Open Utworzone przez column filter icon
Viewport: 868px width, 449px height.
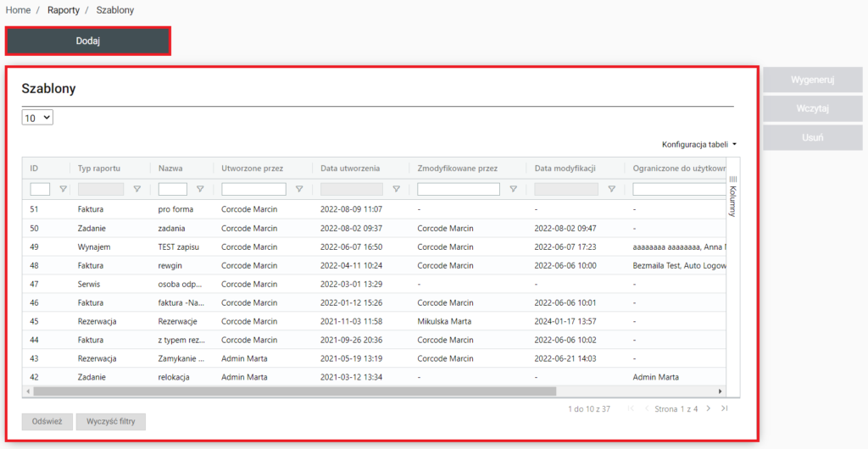pyautogui.click(x=298, y=190)
